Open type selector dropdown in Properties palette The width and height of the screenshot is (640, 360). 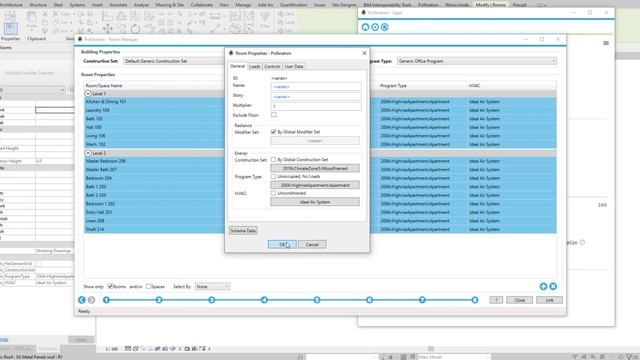(x=62, y=90)
